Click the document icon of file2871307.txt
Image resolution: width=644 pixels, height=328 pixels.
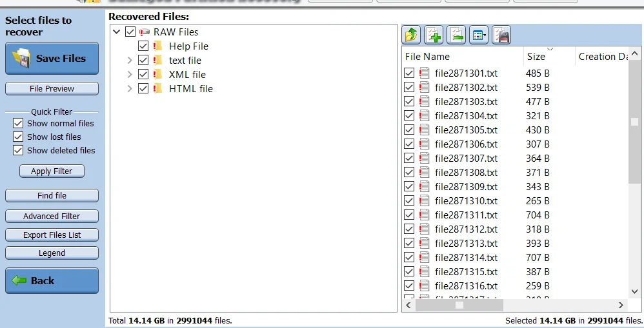424,158
